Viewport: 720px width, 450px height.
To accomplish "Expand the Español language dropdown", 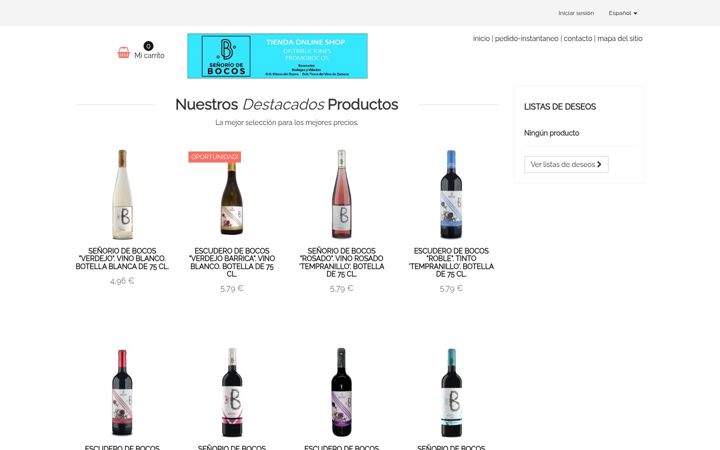I will 623,13.
